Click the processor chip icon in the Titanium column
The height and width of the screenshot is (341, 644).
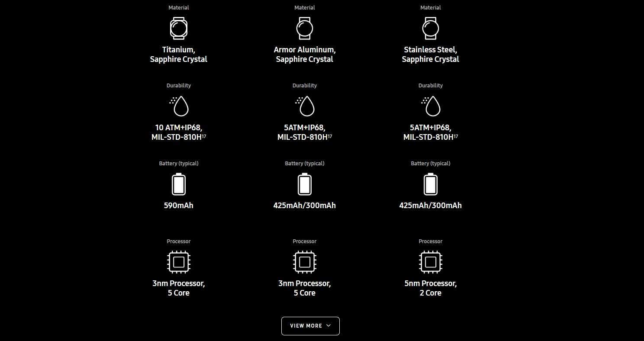coord(179,262)
